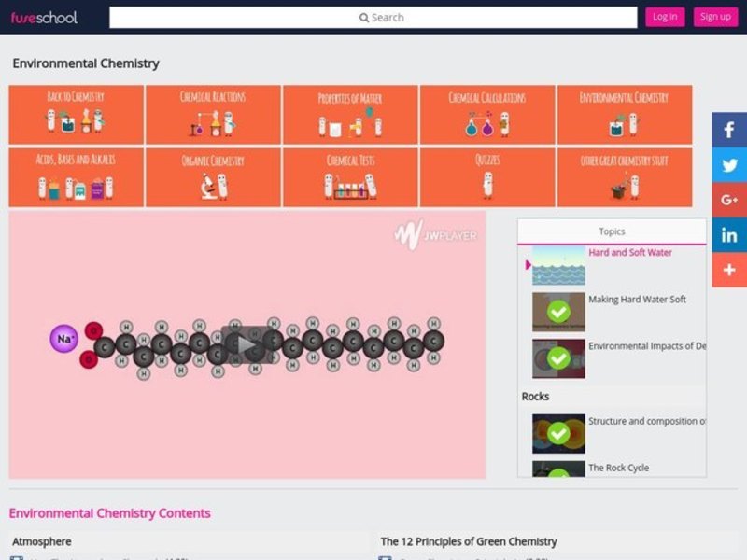Screen dimensions: 747x560
Task: Click the Search input field
Action: [373, 17]
